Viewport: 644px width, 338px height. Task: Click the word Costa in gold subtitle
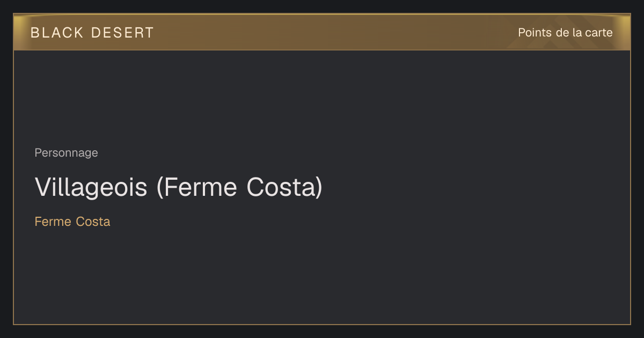[x=93, y=222]
